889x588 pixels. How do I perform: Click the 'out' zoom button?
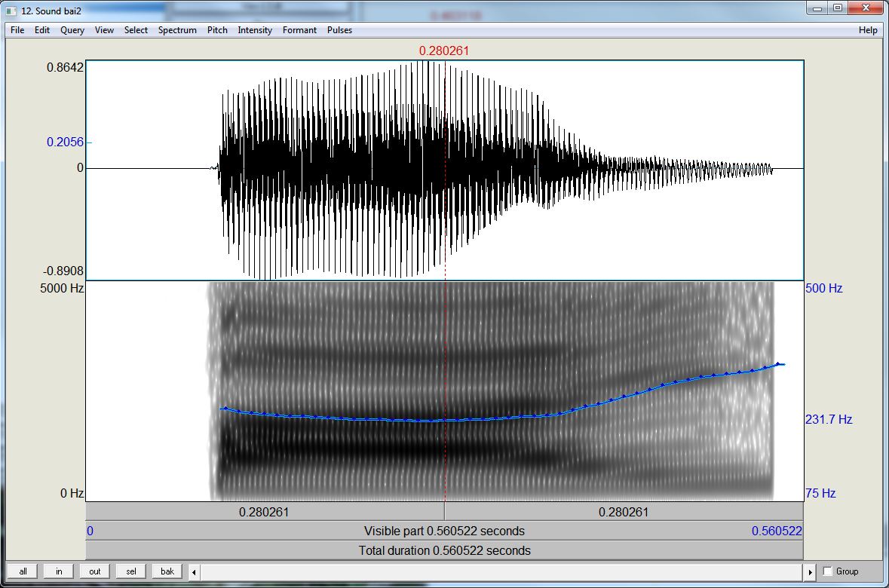pyautogui.click(x=95, y=571)
